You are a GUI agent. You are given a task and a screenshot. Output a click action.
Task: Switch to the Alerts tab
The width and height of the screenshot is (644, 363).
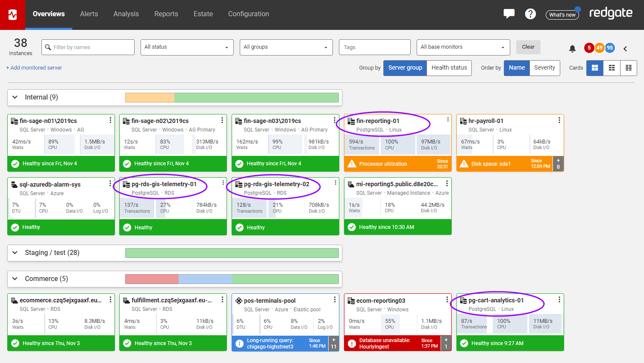tap(89, 14)
